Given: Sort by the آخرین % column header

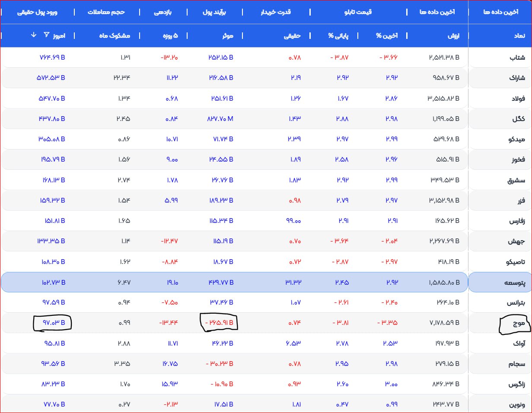Looking at the screenshot, I should tap(387, 36).
